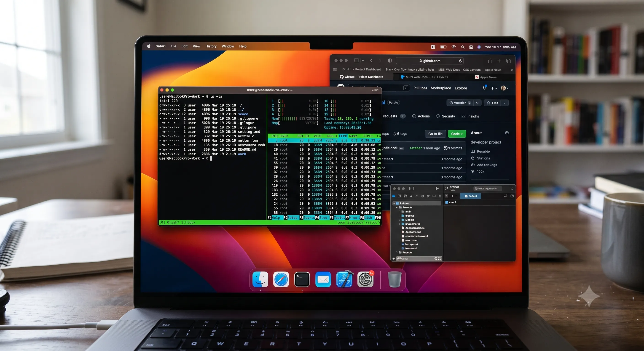Open repository About settings gear
The height and width of the screenshot is (351, 644).
pyautogui.click(x=507, y=133)
